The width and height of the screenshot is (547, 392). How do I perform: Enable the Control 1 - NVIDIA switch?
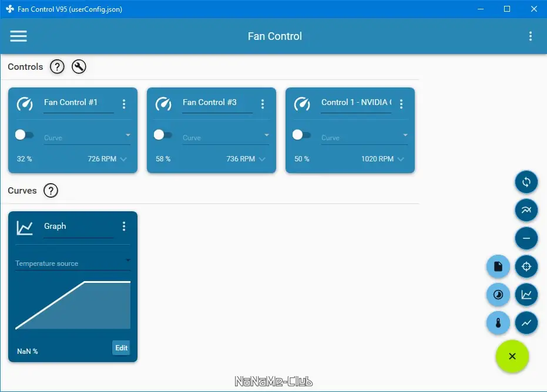(301, 134)
